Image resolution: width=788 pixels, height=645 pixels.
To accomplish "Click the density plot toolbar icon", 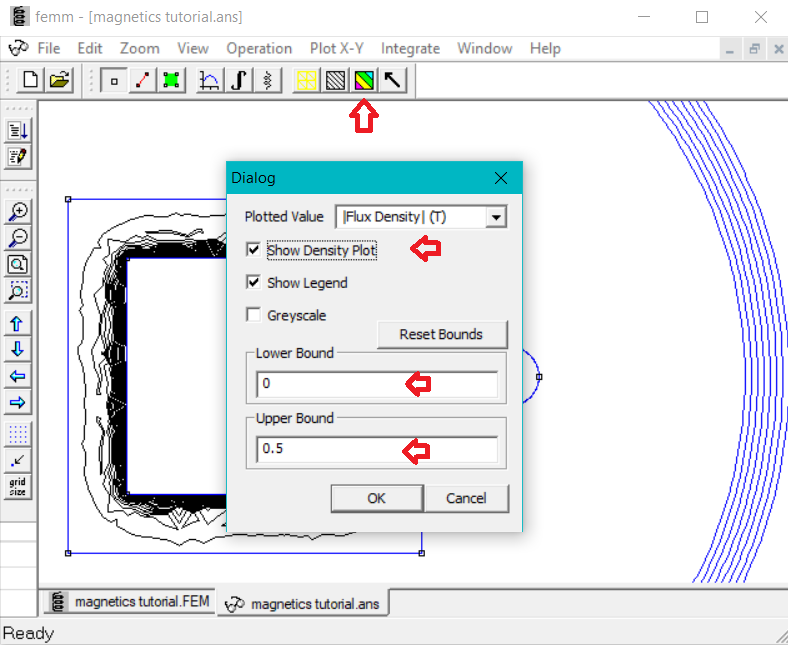I will (364, 81).
